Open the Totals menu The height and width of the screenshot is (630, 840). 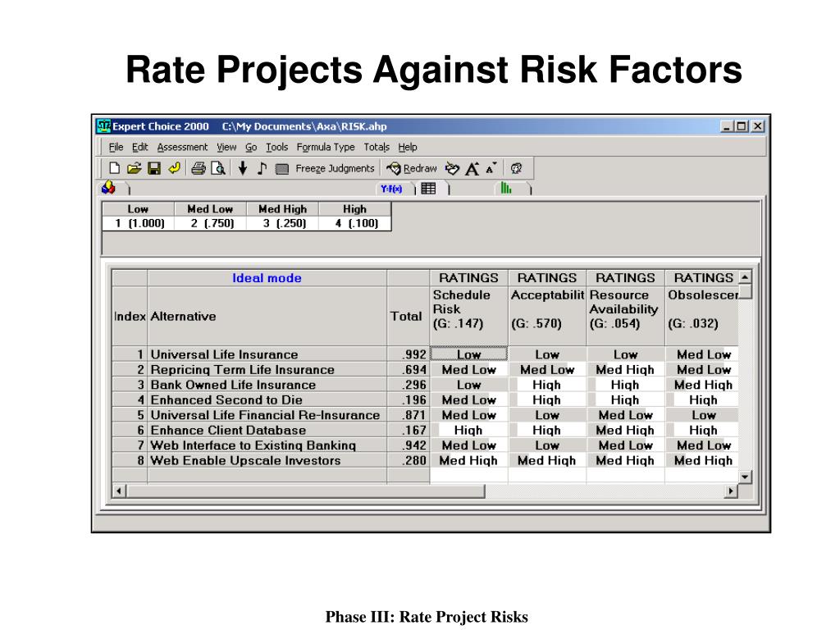tap(377, 147)
